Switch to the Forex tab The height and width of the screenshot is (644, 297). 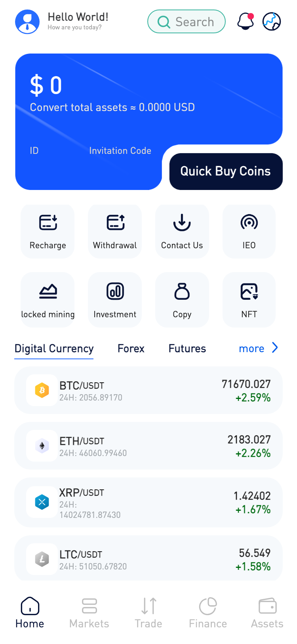131,349
